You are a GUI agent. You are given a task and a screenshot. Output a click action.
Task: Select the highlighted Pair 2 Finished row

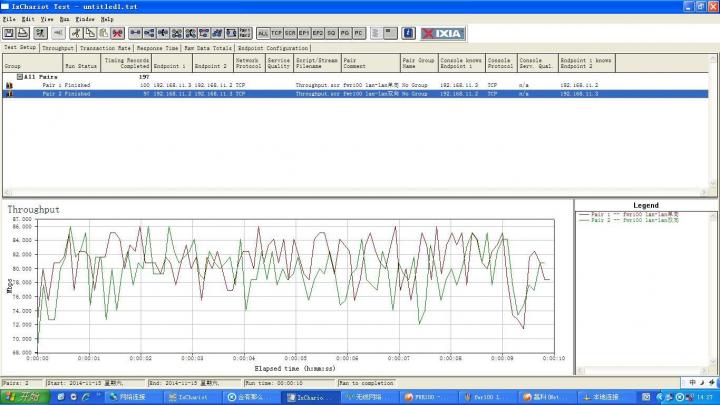click(356, 94)
